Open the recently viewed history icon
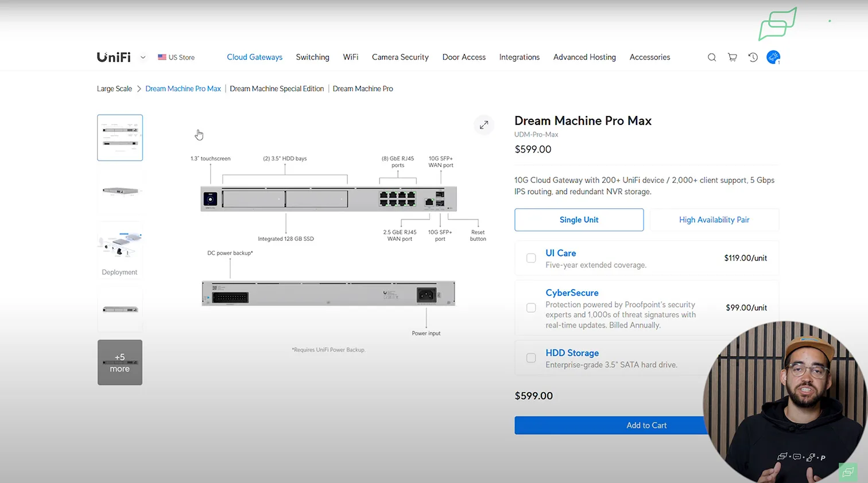This screenshot has height=483, width=868. click(753, 57)
